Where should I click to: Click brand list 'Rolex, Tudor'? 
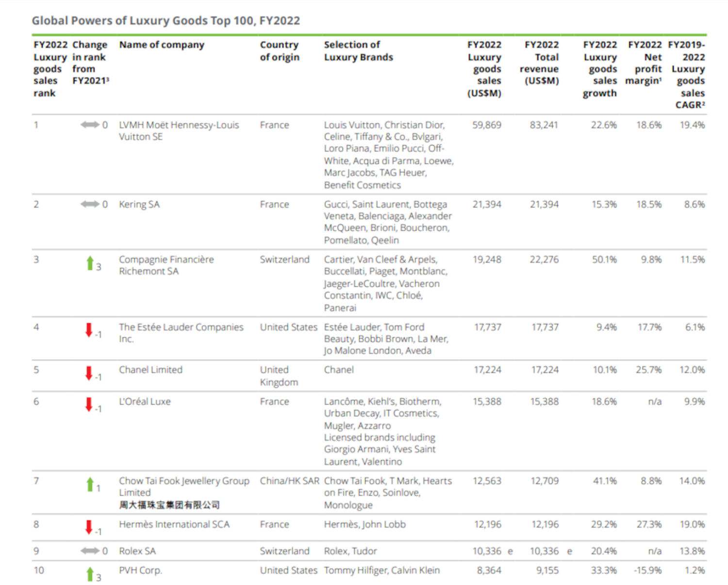click(x=350, y=551)
